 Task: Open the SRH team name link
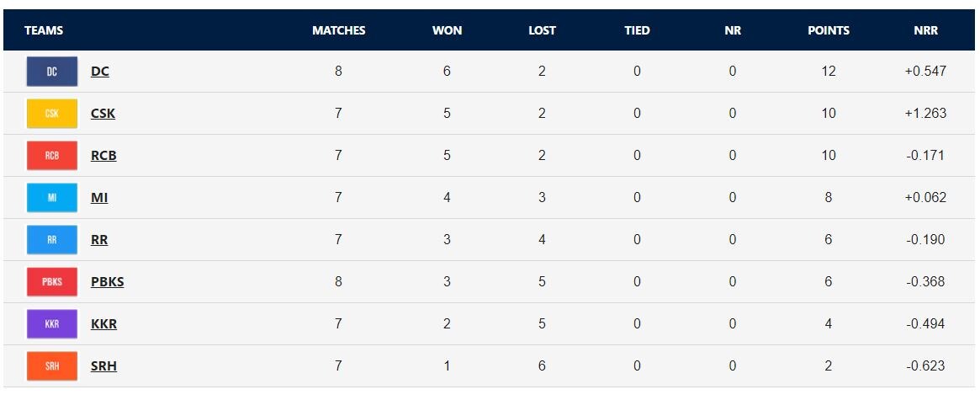coord(103,366)
